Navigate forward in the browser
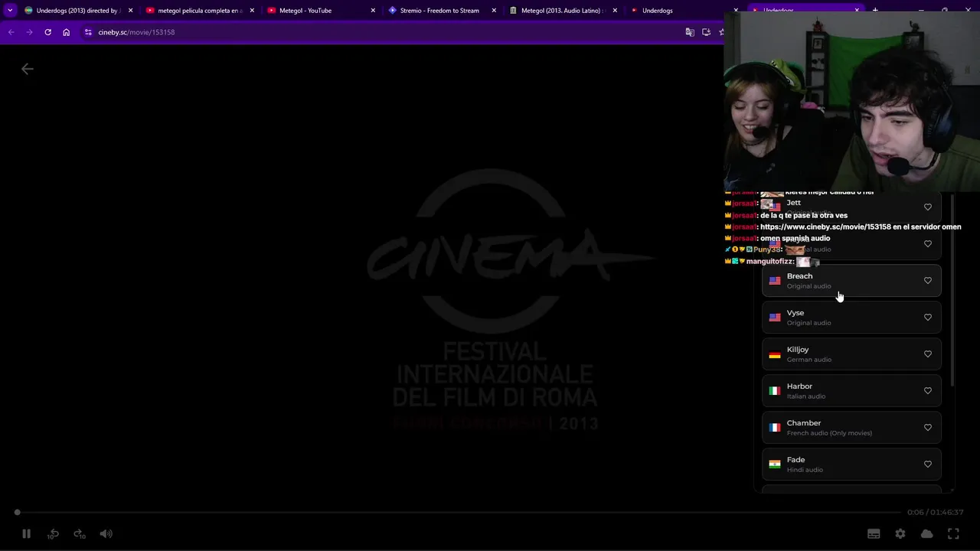 [x=29, y=32]
